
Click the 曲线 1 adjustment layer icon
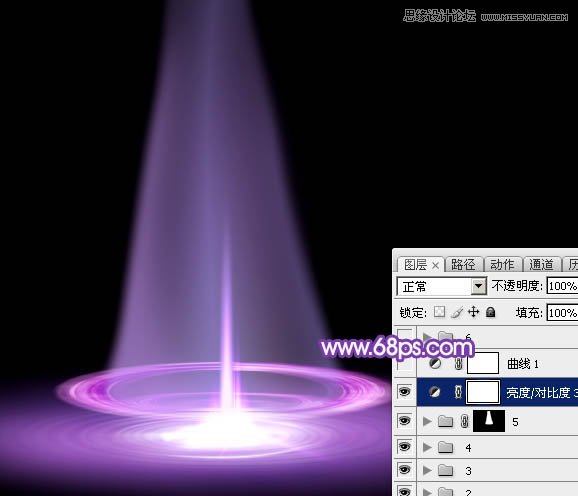(x=435, y=364)
